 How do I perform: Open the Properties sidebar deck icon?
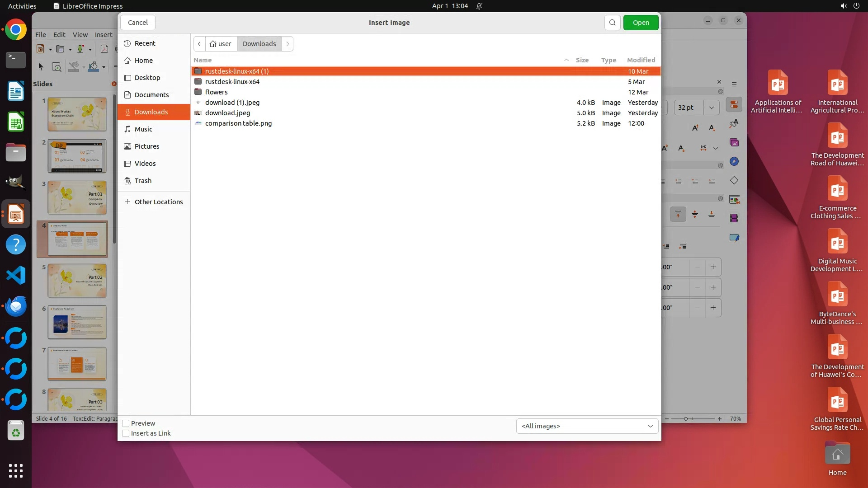click(734, 105)
